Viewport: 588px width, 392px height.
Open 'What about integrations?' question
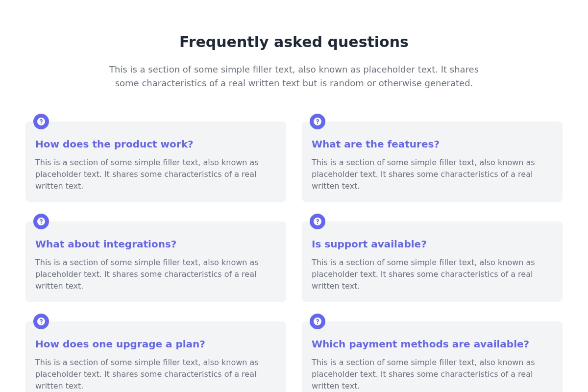[106, 245]
